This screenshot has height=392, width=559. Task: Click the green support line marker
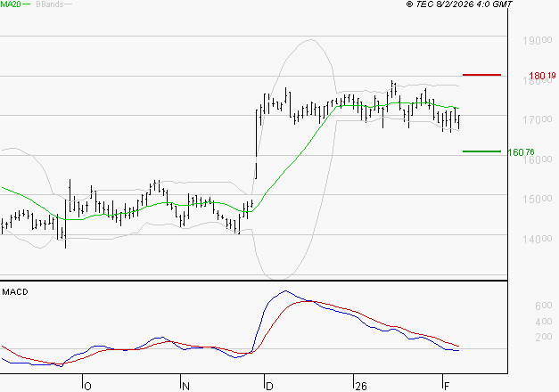point(481,151)
